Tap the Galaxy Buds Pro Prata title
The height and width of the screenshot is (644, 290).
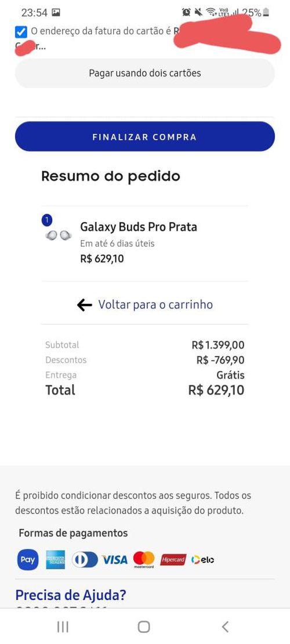[x=139, y=227]
